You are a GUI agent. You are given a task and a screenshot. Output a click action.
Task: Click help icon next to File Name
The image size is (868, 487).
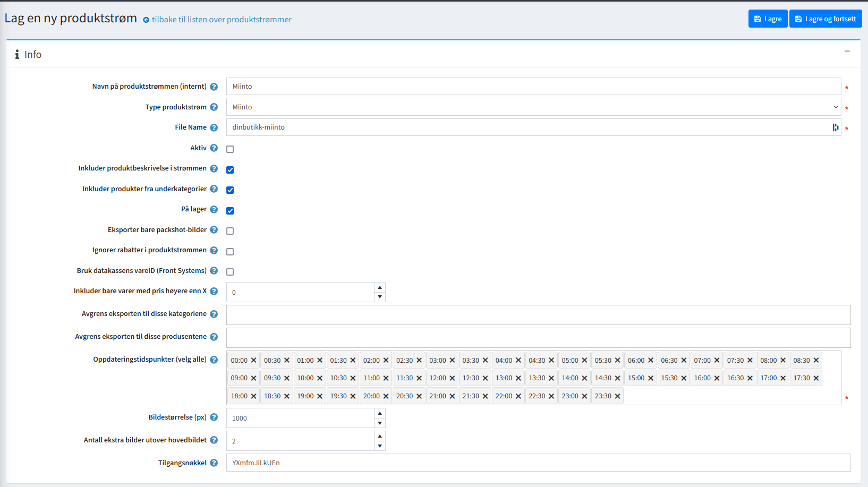point(214,127)
